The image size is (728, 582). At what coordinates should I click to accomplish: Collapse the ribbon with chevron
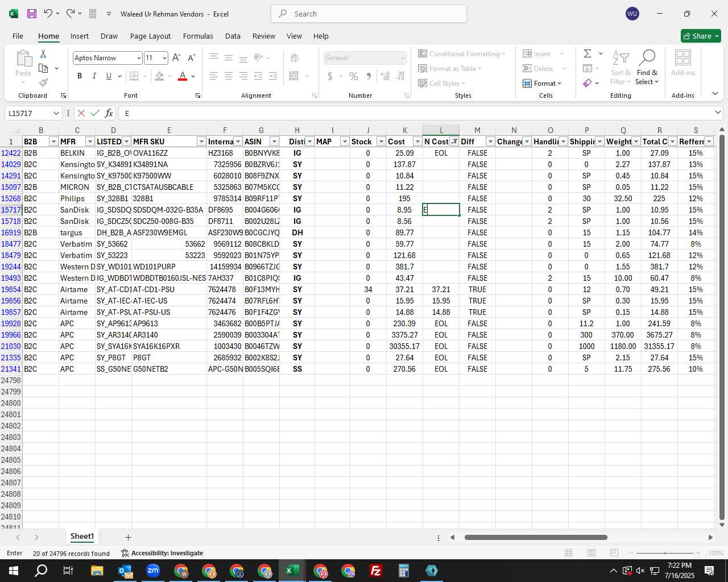click(715, 94)
